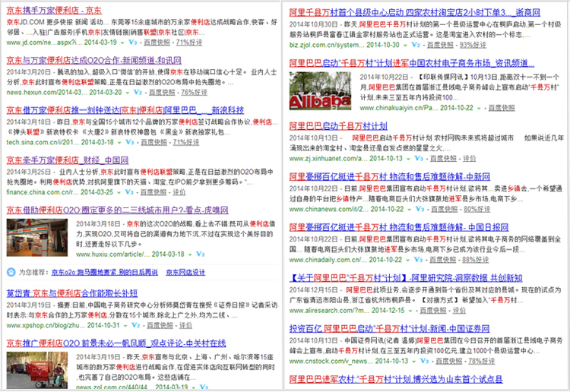570x392 pixels.
Task: Click V3 badge on www.chinanews.com result
Action: [420, 209]
